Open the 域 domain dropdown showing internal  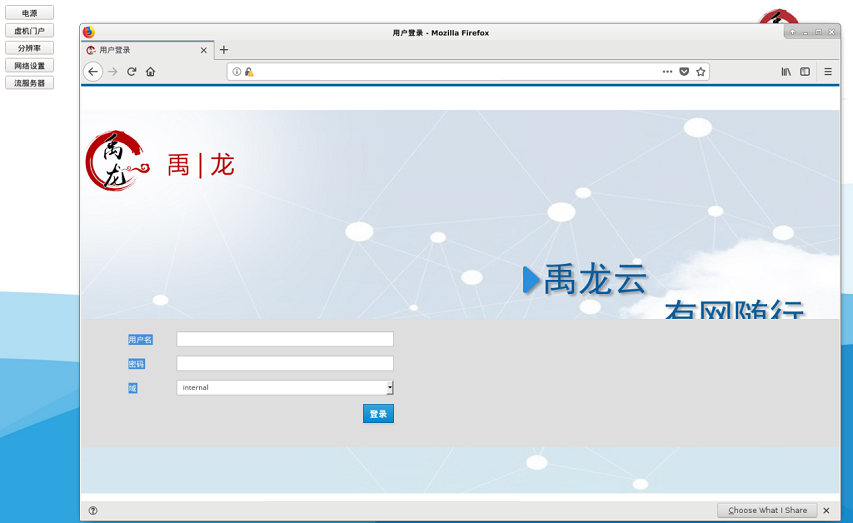click(x=285, y=387)
